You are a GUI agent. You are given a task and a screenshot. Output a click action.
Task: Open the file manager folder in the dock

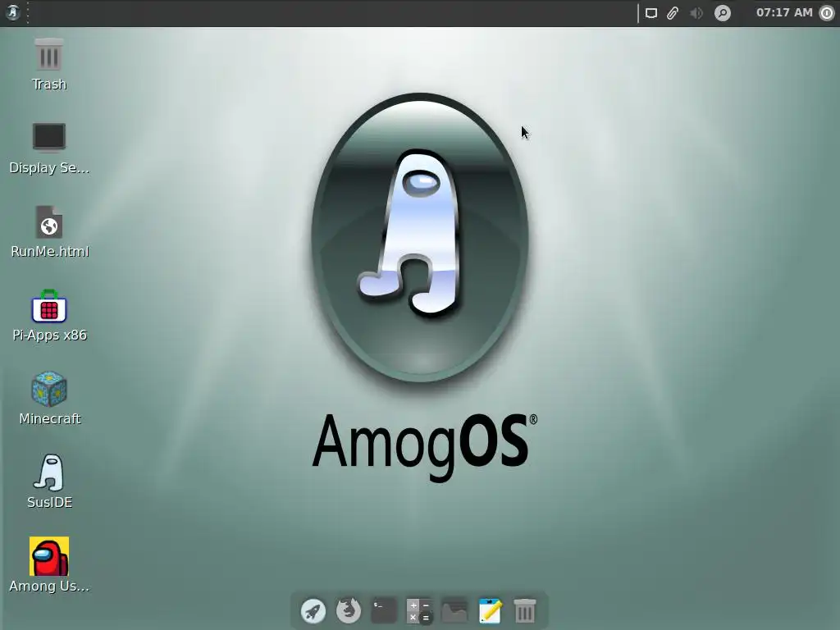click(454, 610)
